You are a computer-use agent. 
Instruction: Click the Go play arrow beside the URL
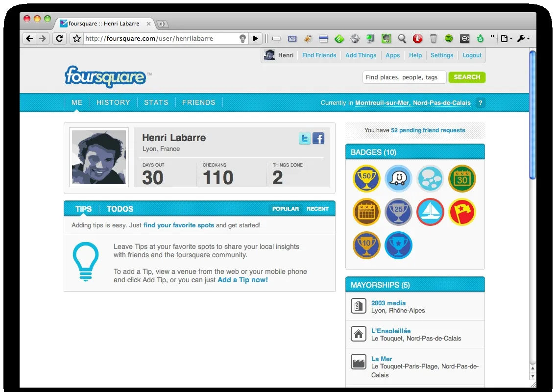coord(255,38)
